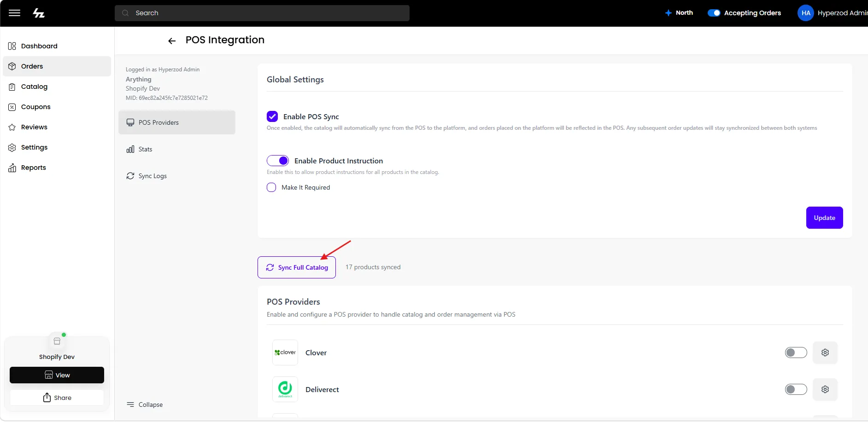The width and height of the screenshot is (868, 422).
Task: Open the Coupons menu item
Action: pos(57,107)
